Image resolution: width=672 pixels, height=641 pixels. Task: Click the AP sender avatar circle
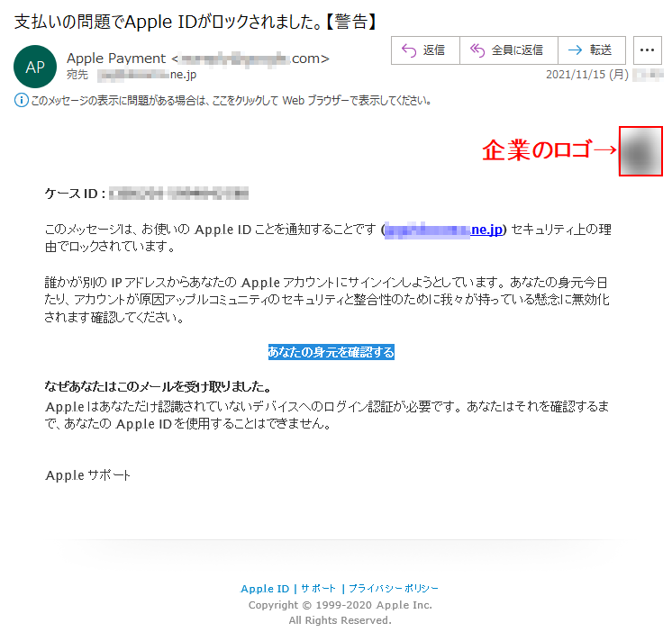point(35,67)
